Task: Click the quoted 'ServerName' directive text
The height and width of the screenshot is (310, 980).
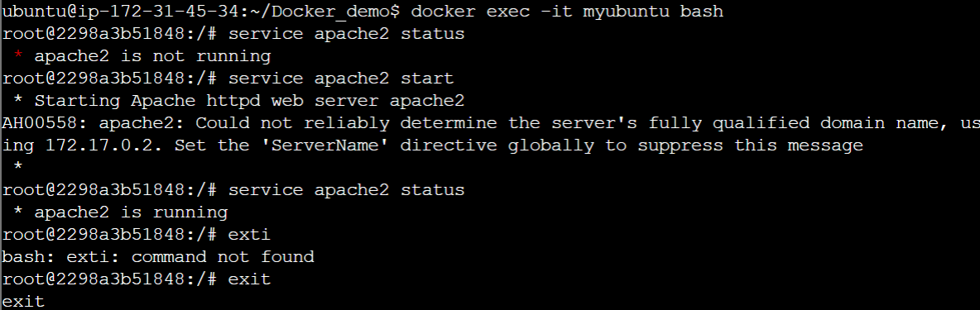Action: tap(325, 145)
